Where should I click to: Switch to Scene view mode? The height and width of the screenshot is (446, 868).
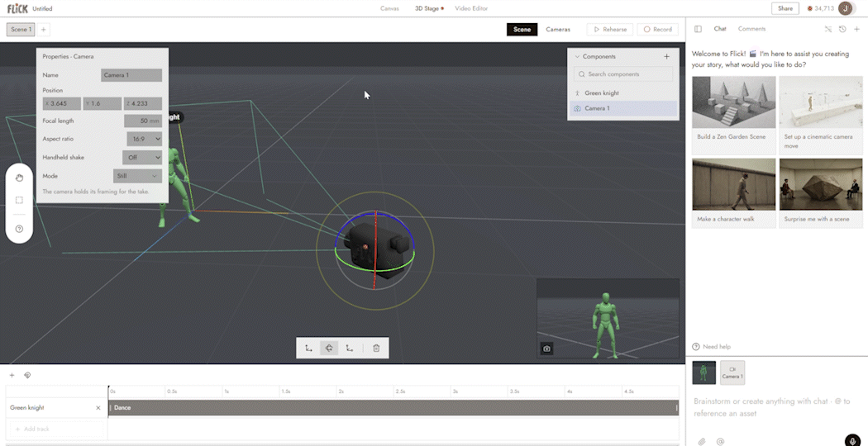click(x=522, y=30)
